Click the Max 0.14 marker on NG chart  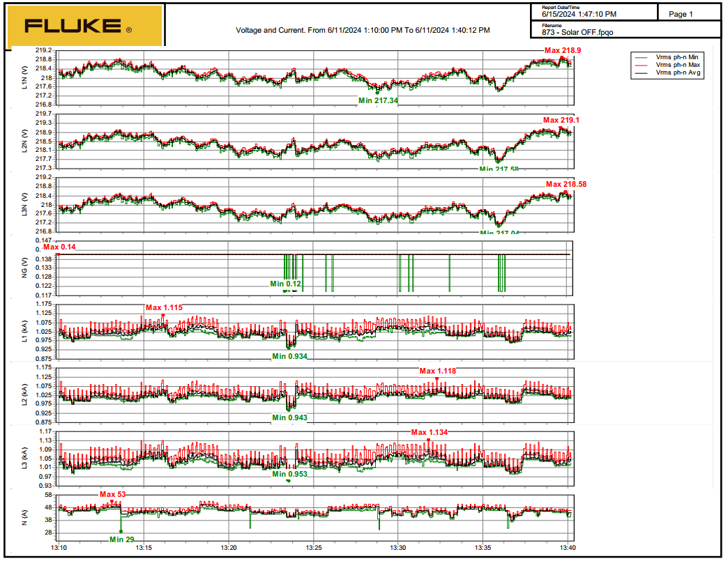pos(59,247)
